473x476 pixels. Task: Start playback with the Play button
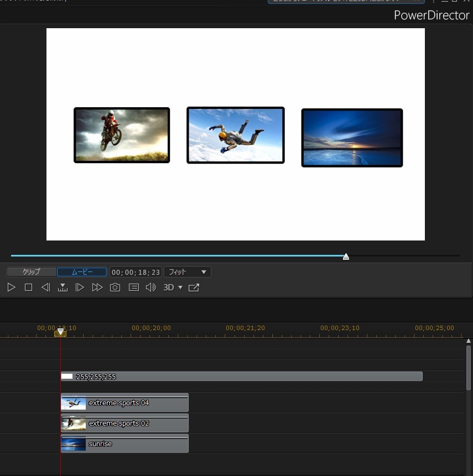click(x=11, y=287)
